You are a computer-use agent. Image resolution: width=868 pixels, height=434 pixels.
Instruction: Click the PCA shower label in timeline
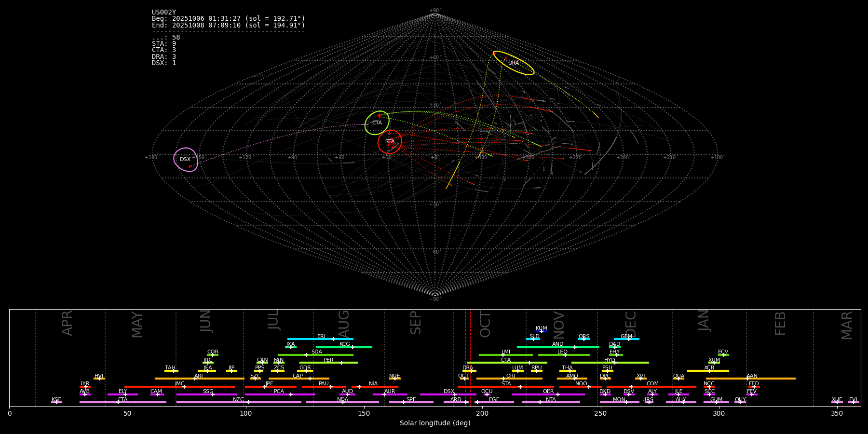(279, 392)
